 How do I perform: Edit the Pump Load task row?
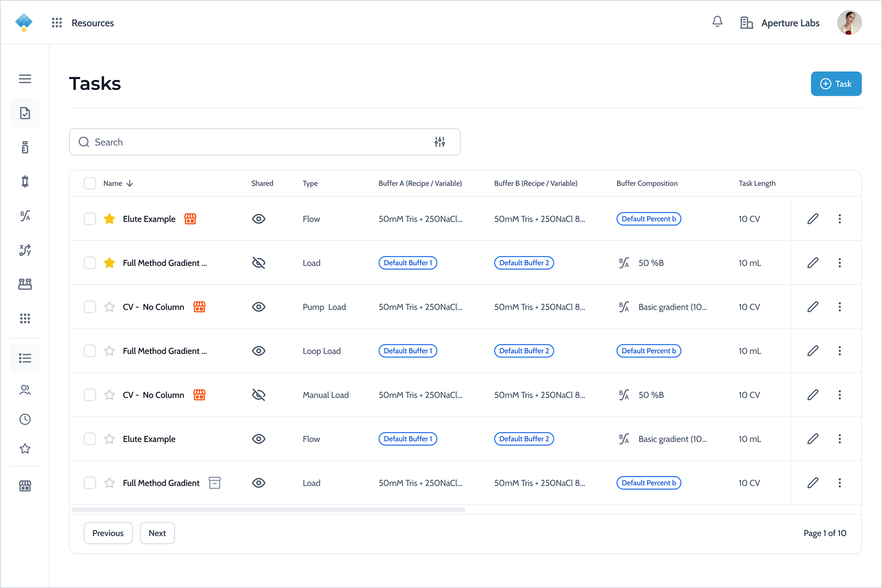pos(813,307)
